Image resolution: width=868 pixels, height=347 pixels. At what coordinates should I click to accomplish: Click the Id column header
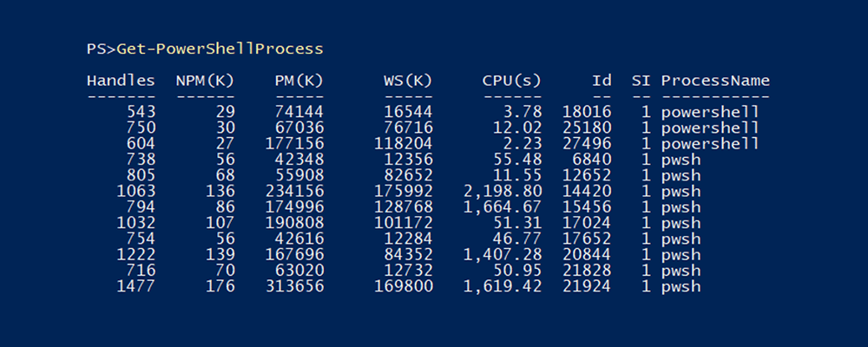click(602, 81)
